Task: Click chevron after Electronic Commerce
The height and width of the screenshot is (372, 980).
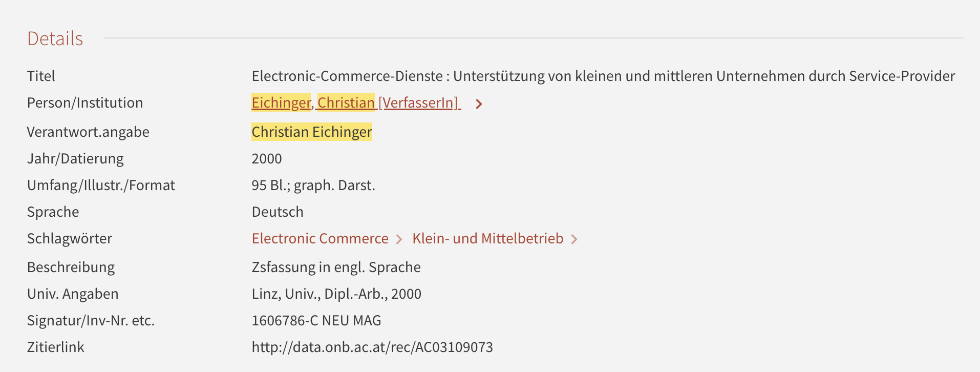Action: point(399,239)
